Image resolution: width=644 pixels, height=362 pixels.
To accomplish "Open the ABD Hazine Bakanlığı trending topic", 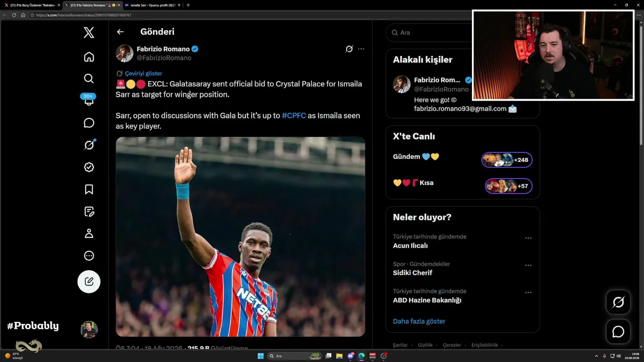I will [427, 300].
